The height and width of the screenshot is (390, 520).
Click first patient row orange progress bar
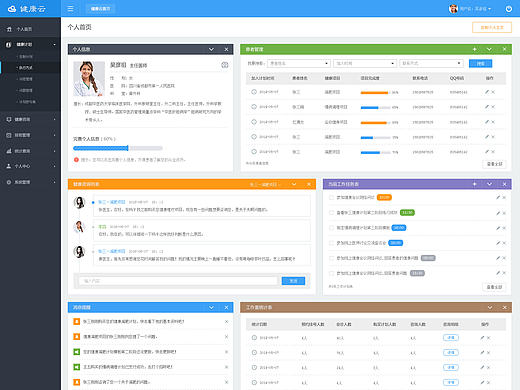click(375, 92)
